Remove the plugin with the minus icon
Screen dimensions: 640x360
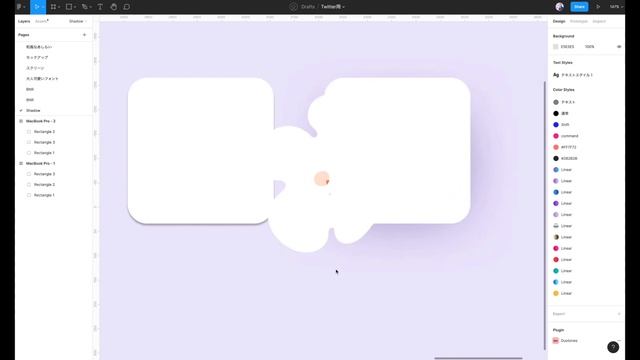(619, 340)
